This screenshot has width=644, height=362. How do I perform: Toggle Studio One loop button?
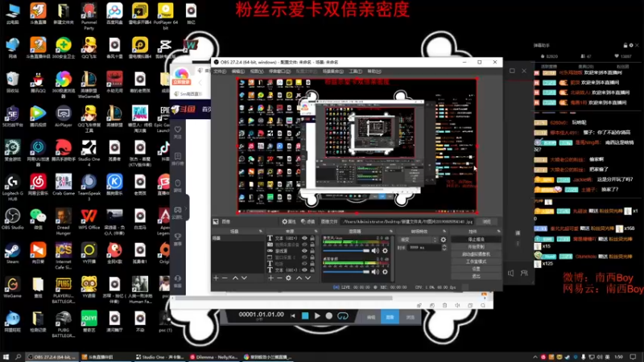coord(343,315)
